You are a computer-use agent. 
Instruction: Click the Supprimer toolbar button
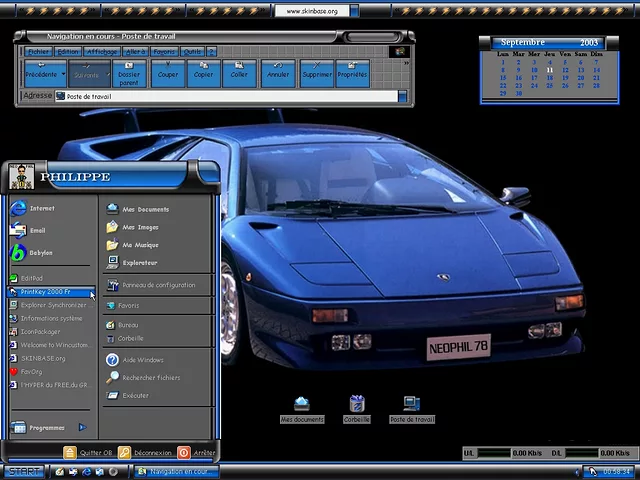[316, 72]
